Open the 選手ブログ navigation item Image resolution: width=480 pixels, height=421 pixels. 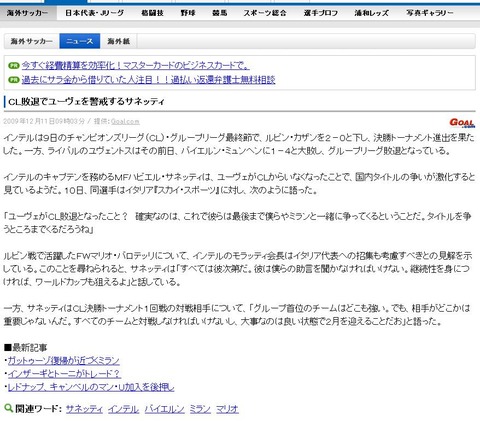click(x=321, y=13)
